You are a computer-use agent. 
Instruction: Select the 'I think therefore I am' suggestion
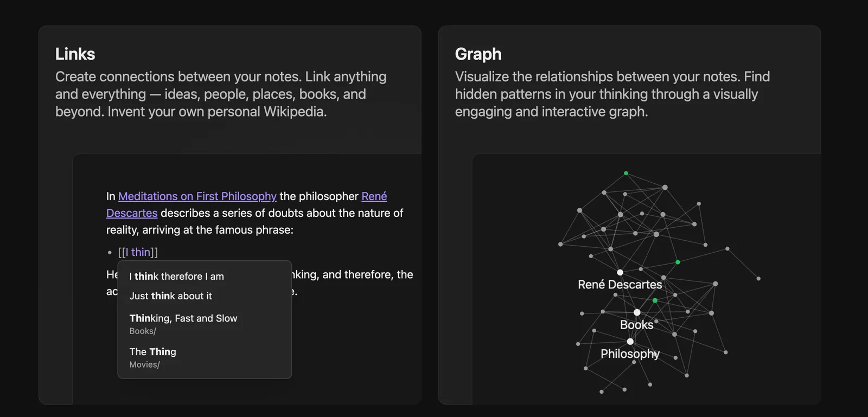[x=205, y=277]
